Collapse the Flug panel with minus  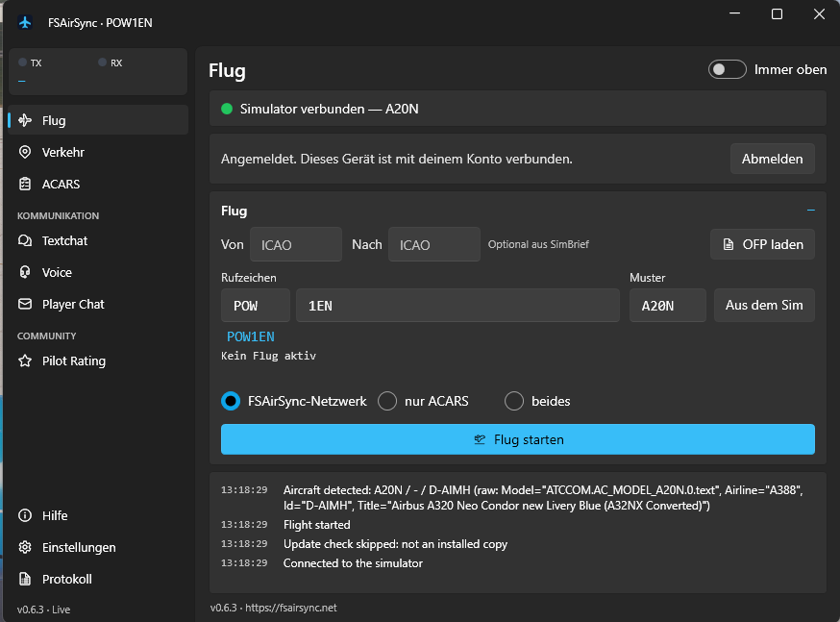pyautogui.click(x=810, y=211)
